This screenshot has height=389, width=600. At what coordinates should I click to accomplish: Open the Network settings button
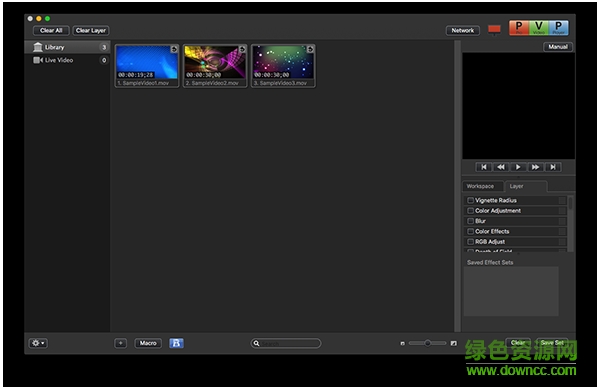pos(463,31)
